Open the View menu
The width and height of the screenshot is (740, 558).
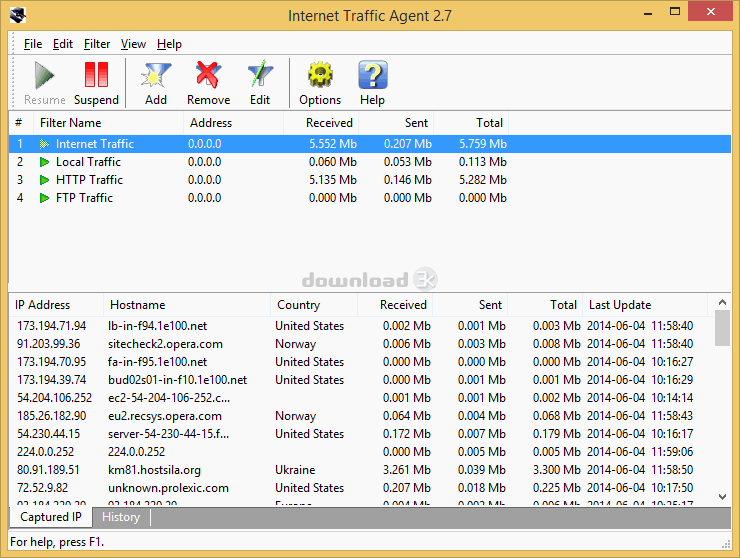tap(133, 44)
